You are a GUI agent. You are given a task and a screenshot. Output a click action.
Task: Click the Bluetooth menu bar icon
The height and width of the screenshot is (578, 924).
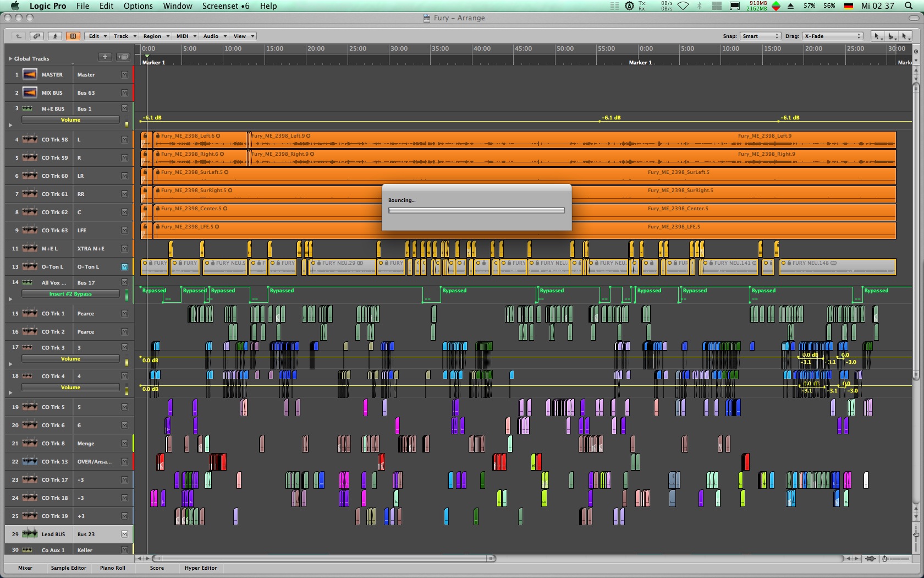[700, 6]
